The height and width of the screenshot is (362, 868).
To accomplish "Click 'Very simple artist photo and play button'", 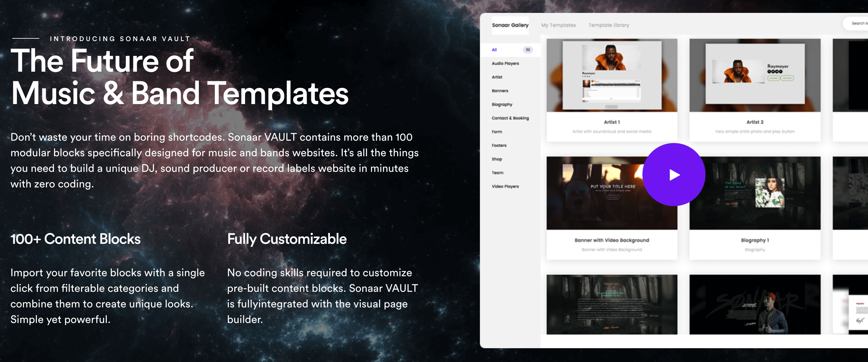I will tap(755, 131).
